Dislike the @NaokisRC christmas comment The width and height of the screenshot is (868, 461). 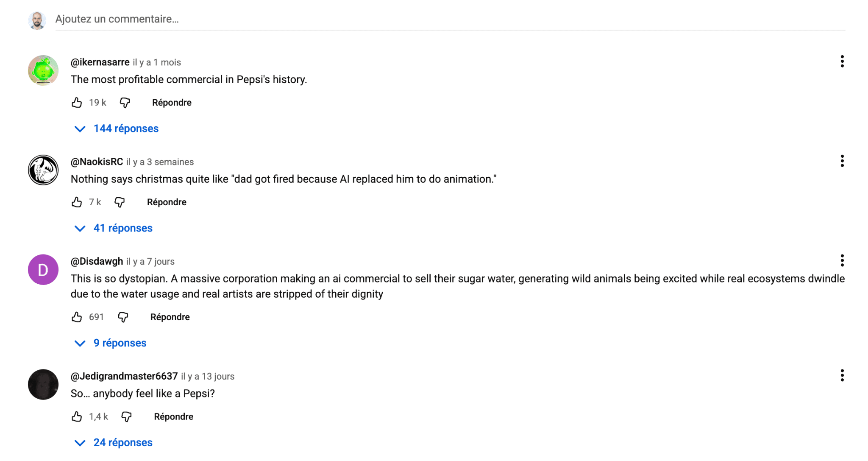tap(120, 202)
